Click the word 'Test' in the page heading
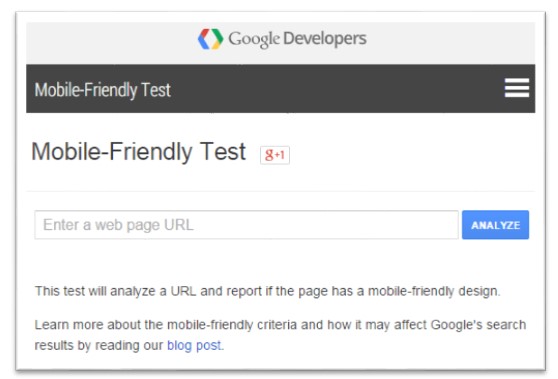The image size is (558, 379). [x=222, y=151]
